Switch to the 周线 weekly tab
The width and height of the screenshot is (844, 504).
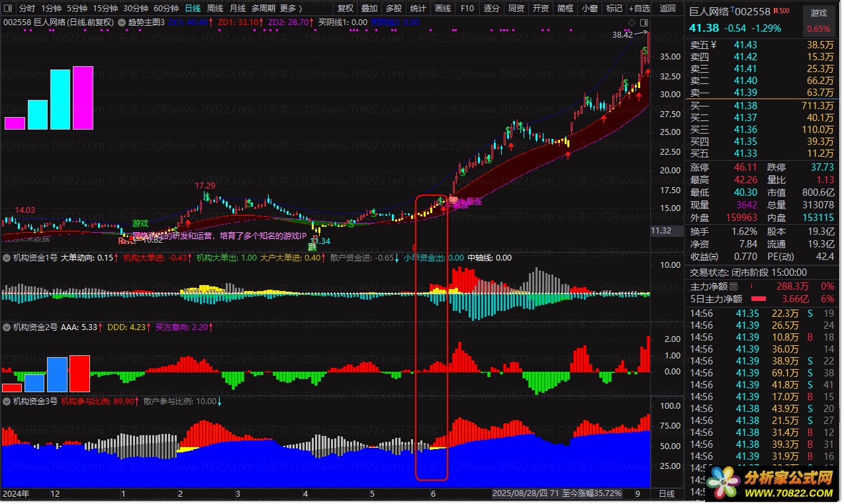point(215,9)
